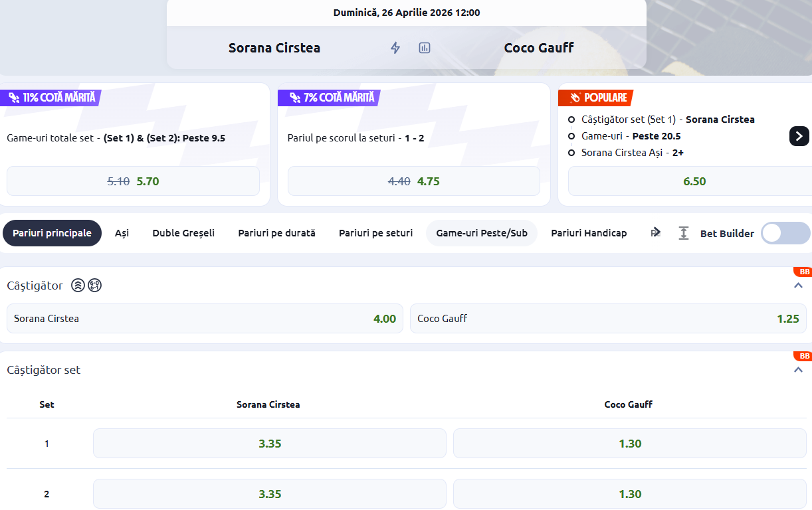Pick Coco Gauff winner odds 1.25
The image size is (812, 510).
pyautogui.click(x=608, y=319)
